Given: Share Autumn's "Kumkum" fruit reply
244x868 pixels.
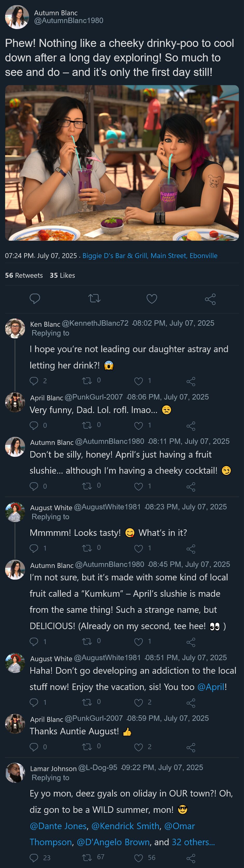Looking at the screenshot, I should pyautogui.click(x=191, y=642).
